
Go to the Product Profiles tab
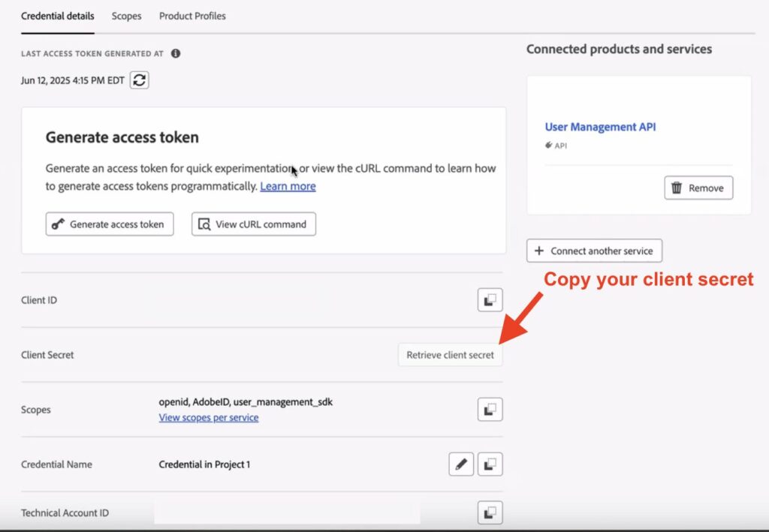click(x=192, y=16)
